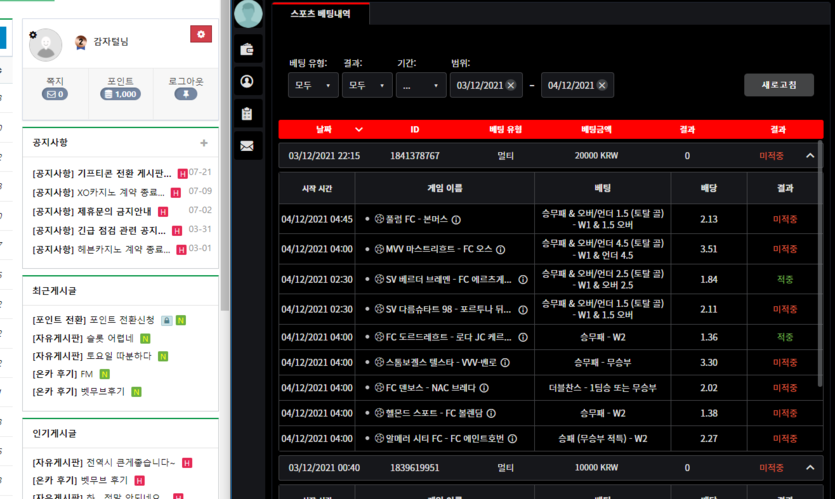Click the left panel vertical scrollbar
835x499 pixels.
click(x=225, y=154)
